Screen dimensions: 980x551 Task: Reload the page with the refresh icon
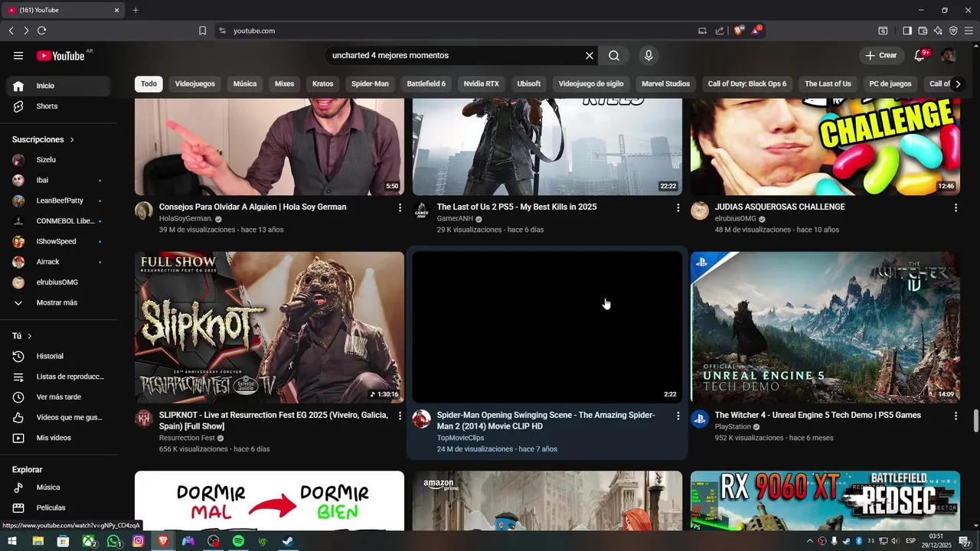click(41, 31)
